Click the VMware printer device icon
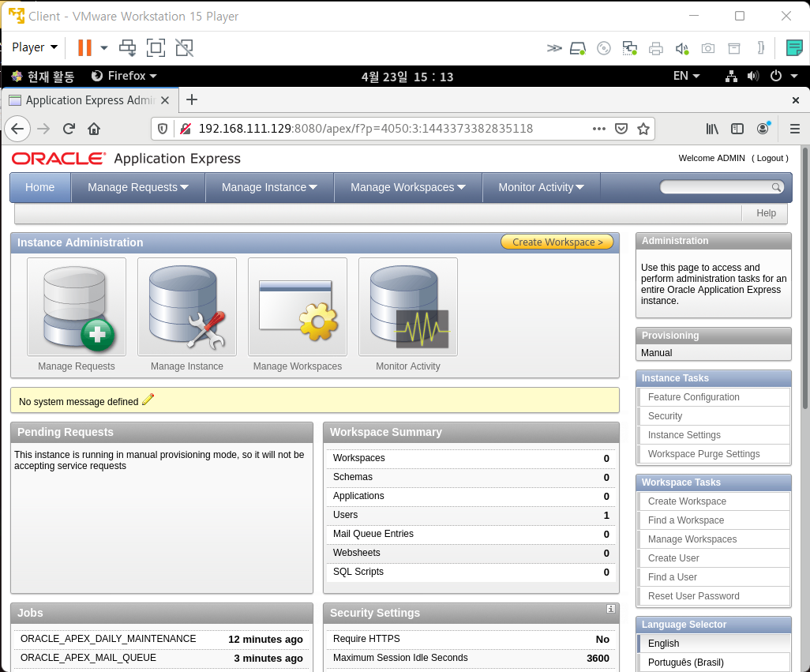810x672 pixels. 655,48
